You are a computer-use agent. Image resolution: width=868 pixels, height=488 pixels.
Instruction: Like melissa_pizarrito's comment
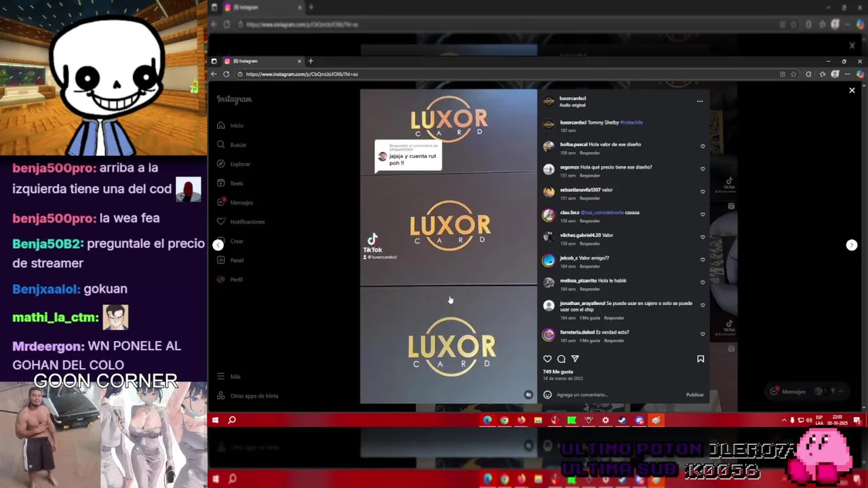point(703,283)
